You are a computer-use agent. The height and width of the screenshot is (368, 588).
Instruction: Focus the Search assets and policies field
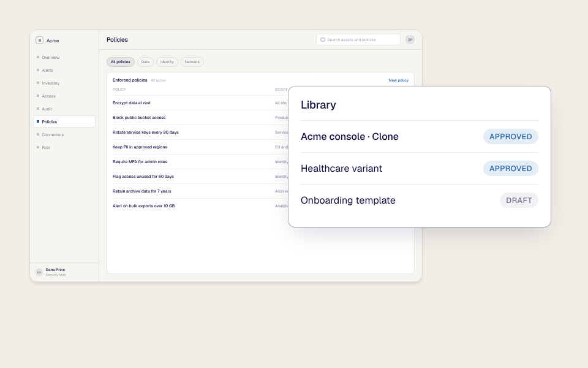(x=358, y=40)
